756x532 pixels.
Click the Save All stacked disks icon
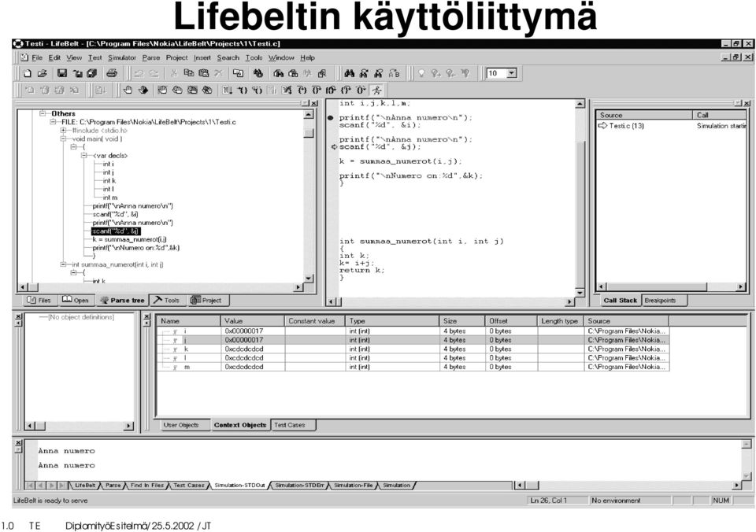92,73
